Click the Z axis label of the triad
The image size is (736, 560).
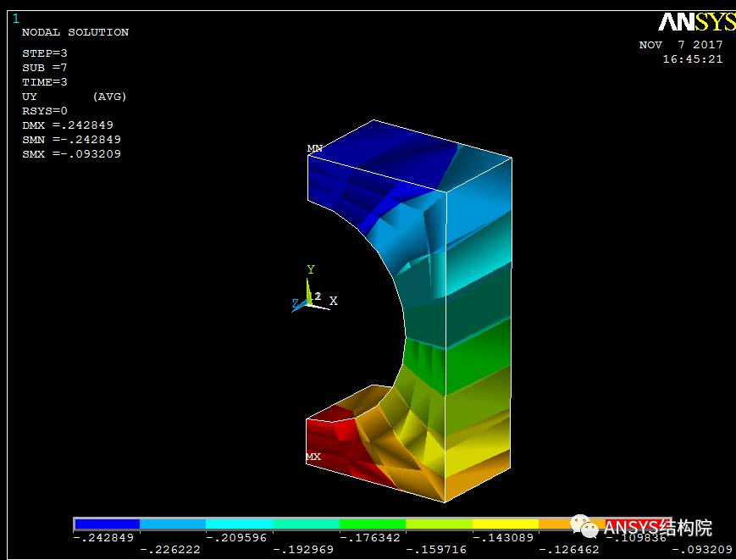[296, 303]
